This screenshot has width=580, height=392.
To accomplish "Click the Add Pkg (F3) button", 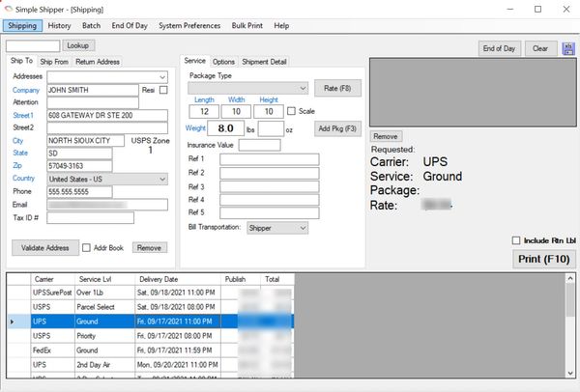I will (337, 128).
